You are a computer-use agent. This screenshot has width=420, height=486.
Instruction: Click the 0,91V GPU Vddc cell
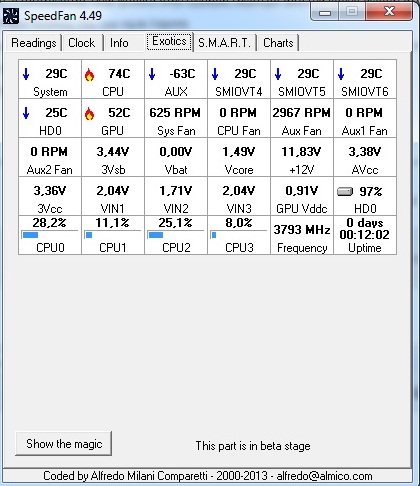[x=302, y=196]
